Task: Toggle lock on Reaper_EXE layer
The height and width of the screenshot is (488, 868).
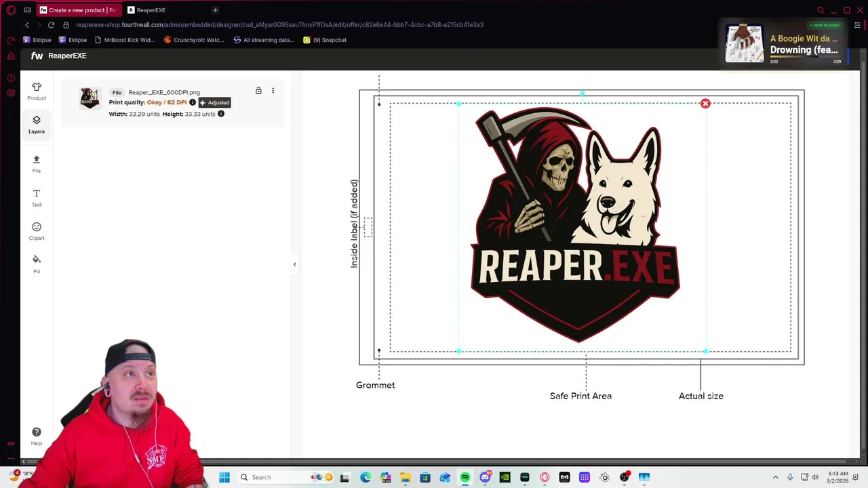Action: tap(258, 90)
